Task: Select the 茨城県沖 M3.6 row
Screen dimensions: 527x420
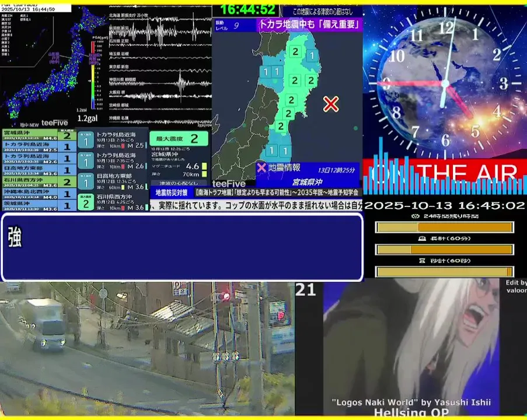Action: (39, 205)
